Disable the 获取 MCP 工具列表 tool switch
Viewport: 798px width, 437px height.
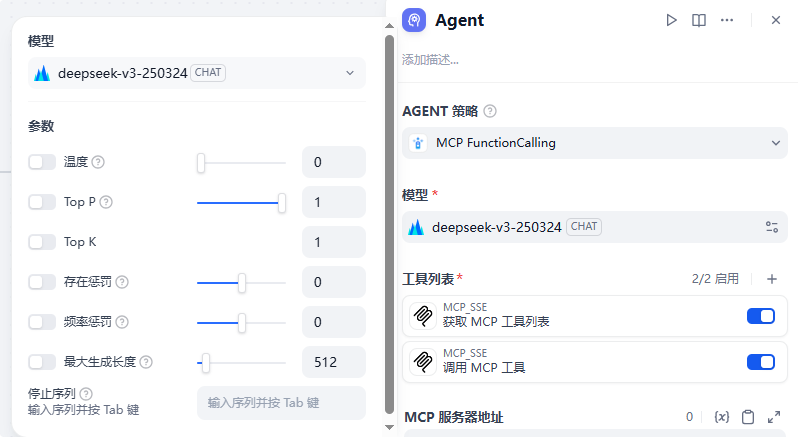[761, 316]
